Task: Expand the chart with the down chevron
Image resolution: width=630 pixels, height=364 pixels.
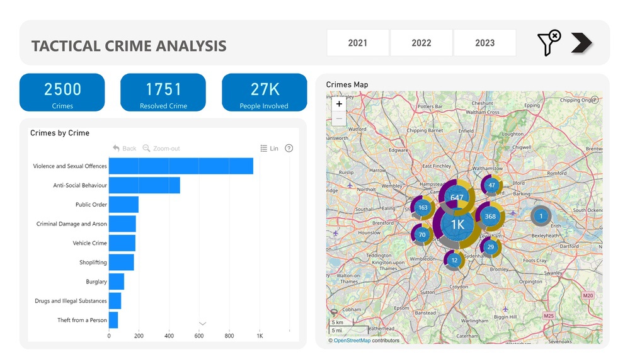Action: tap(202, 324)
